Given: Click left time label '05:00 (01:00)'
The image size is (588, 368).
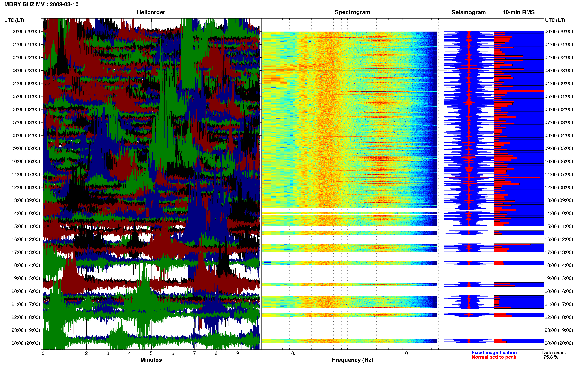Looking at the screenshot, I should click(x=26, y=96).
